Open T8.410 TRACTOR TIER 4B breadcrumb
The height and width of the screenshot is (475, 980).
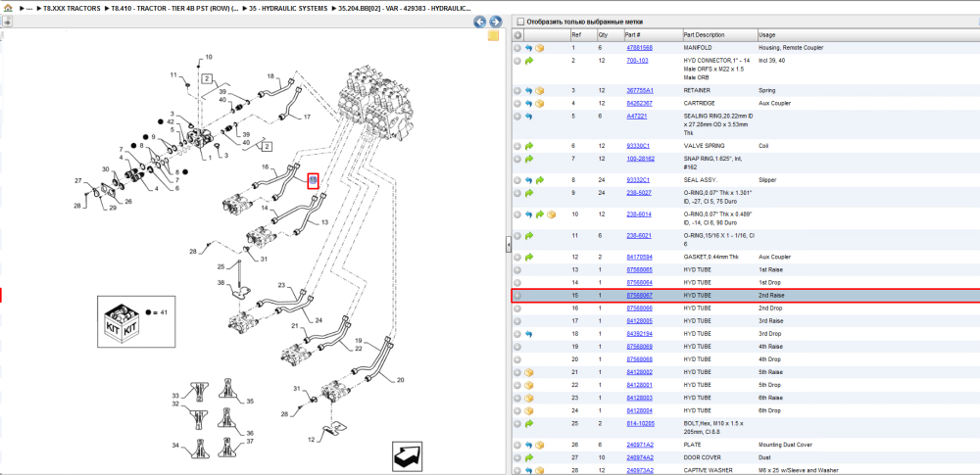174,8
